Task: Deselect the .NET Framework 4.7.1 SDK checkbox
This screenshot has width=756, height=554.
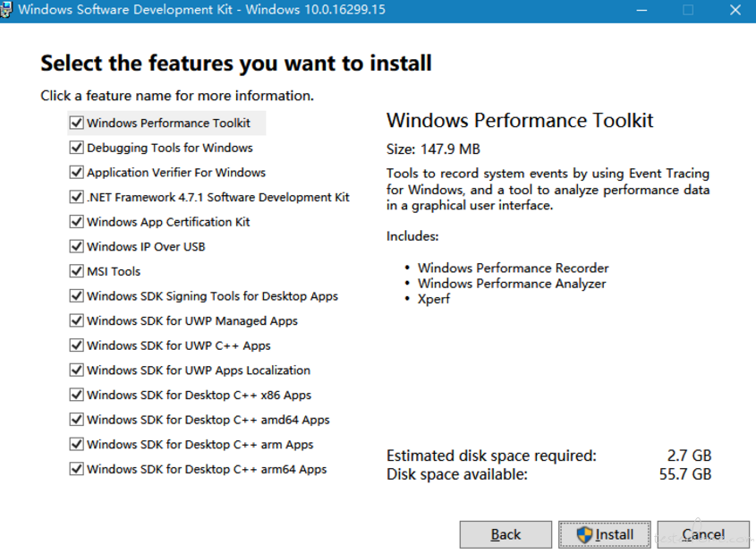Action: click(x=77, y=197)
